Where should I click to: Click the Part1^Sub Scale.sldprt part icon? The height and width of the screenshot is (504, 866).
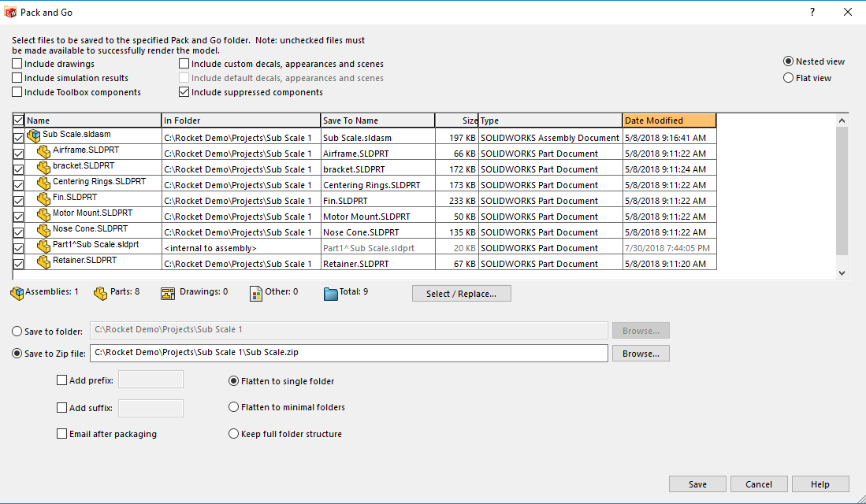pos(43,246)
